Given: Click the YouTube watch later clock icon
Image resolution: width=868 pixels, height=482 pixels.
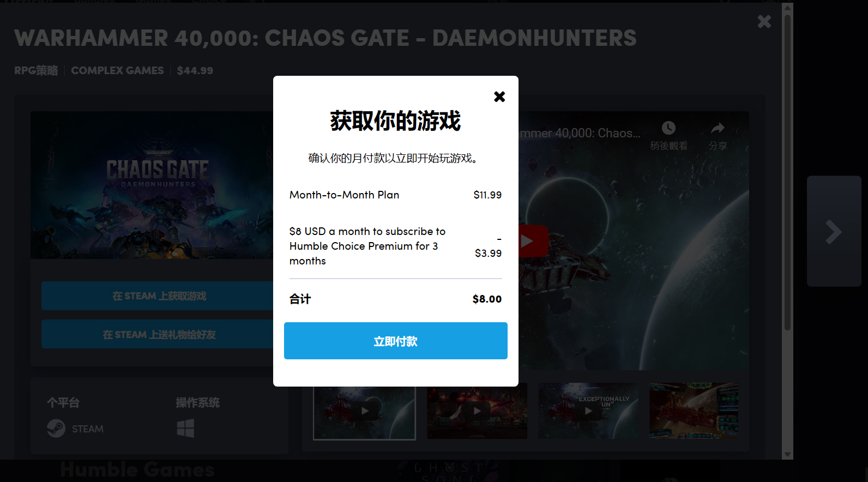Looking at the screenshot, I should [668, 128].
